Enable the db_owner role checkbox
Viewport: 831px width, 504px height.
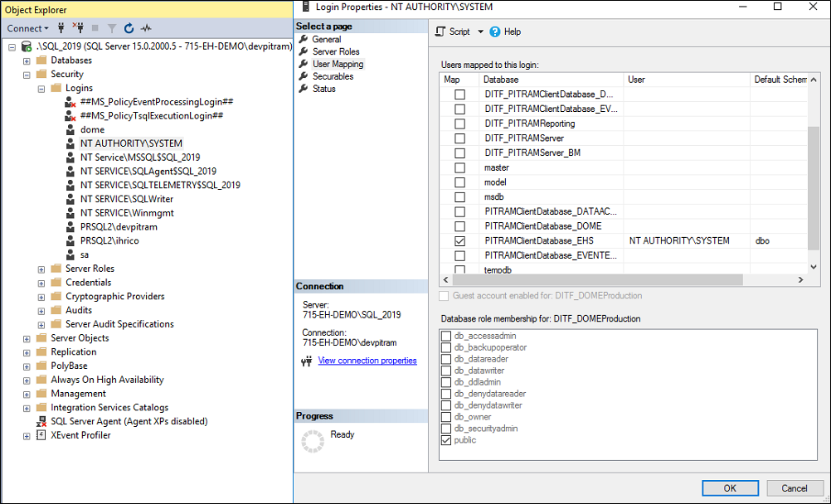pos(446,417)
